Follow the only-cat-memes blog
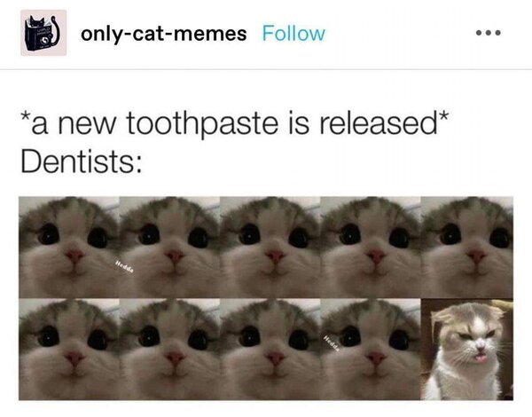Image resolution: width=532 pixels, height=417 pixels. click(x=293, y=34)
